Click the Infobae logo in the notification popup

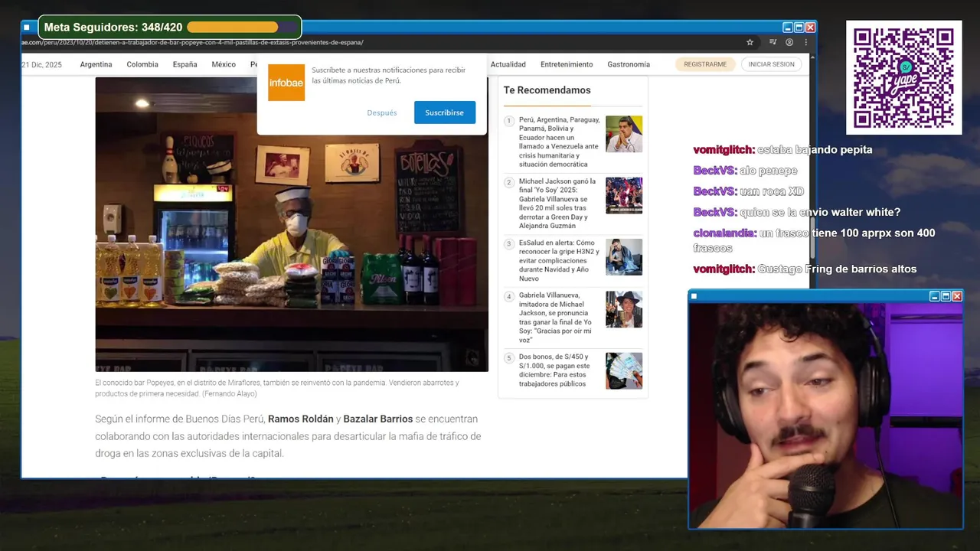click(x=286, y=82)
